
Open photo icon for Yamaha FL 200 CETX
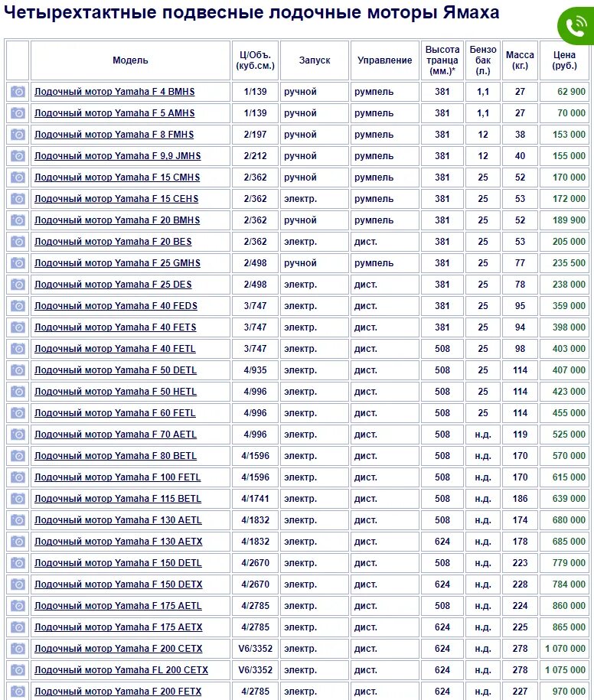click(18, 670)
